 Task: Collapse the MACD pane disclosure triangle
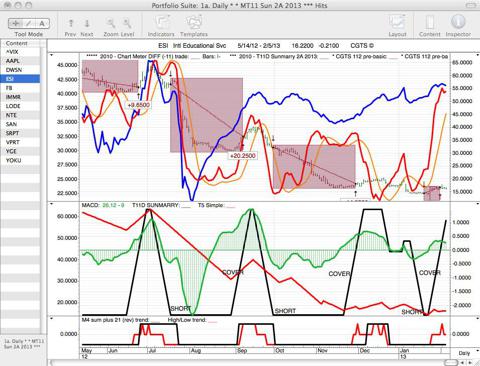click(x=52, y=204)
